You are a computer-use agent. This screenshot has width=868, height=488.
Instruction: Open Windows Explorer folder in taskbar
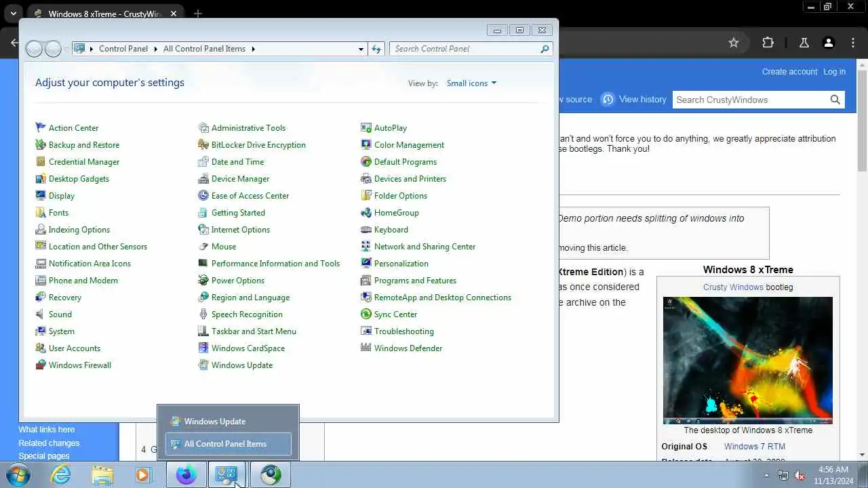(x=102, y=475)
